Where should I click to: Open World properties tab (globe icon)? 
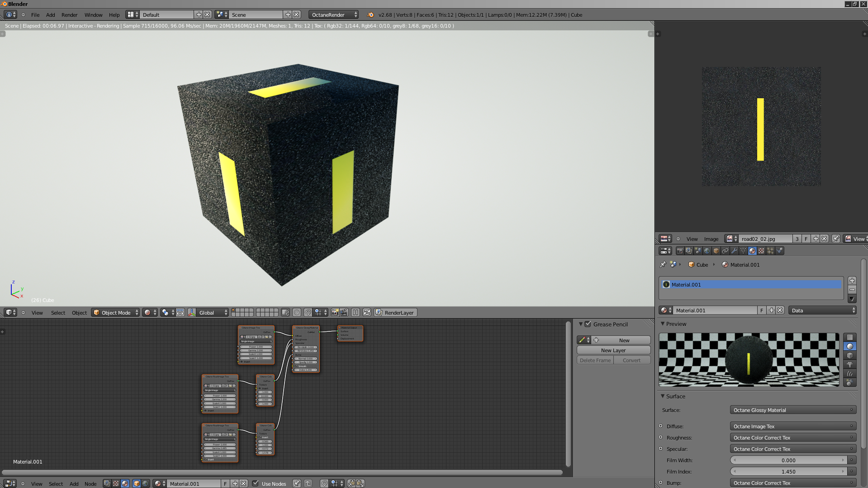(707, 251)
